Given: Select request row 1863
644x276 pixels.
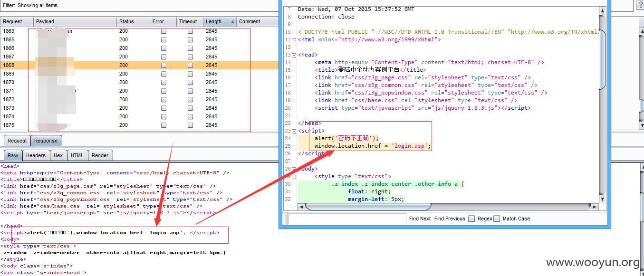Looking at the screenshot, I should tap(139, 31).
